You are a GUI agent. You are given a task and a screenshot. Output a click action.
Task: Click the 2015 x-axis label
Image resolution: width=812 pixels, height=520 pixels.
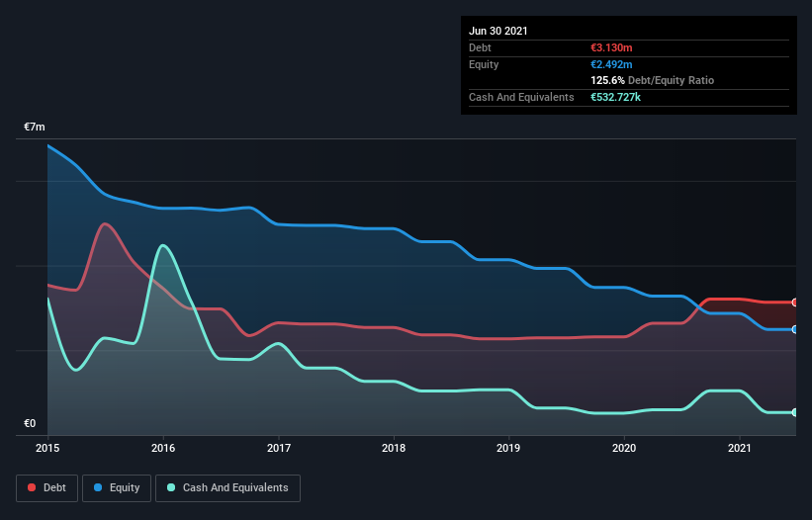[47, 448]
